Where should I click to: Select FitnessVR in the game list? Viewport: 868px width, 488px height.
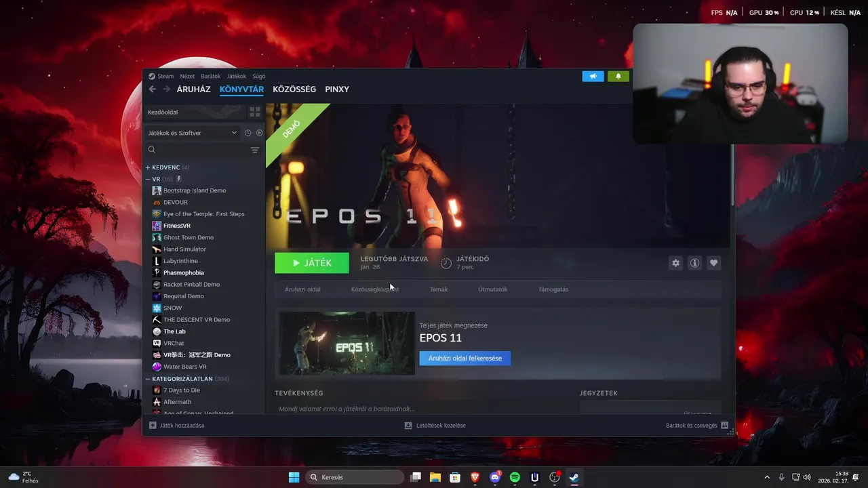pos(176,226)
